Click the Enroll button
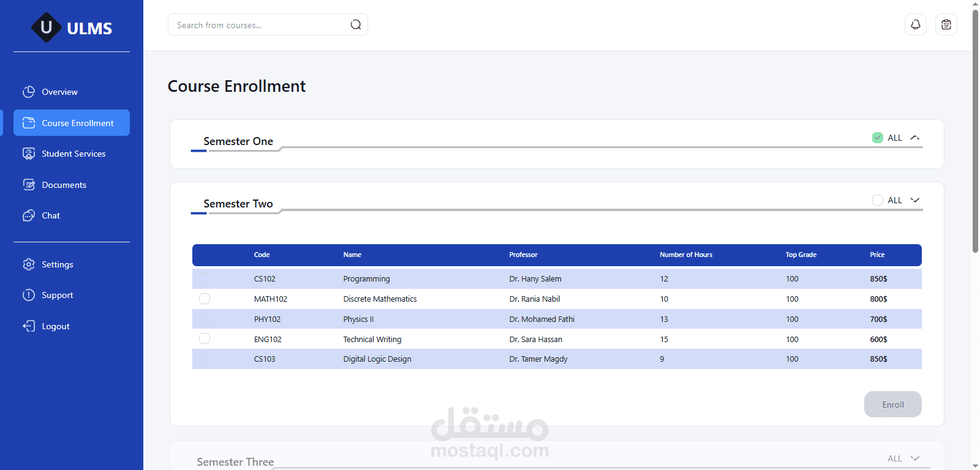 click(x=893, y=405)
